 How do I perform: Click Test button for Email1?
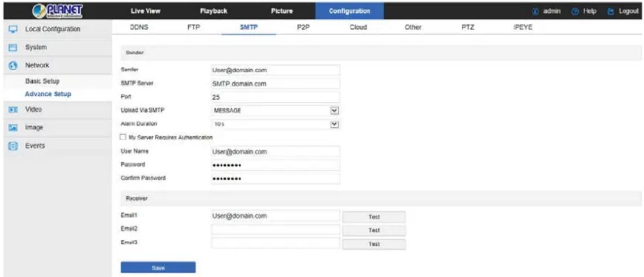[374, 217]
